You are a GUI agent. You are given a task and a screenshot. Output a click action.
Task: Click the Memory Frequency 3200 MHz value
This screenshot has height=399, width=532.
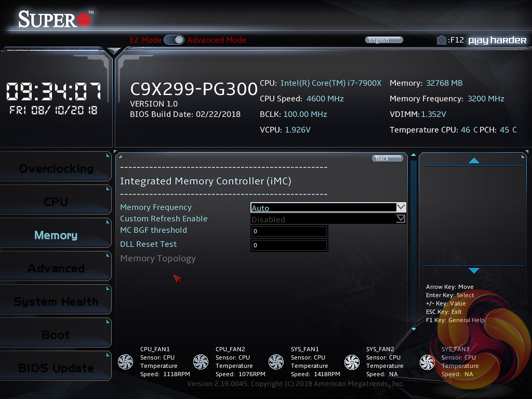coord(486,99)
